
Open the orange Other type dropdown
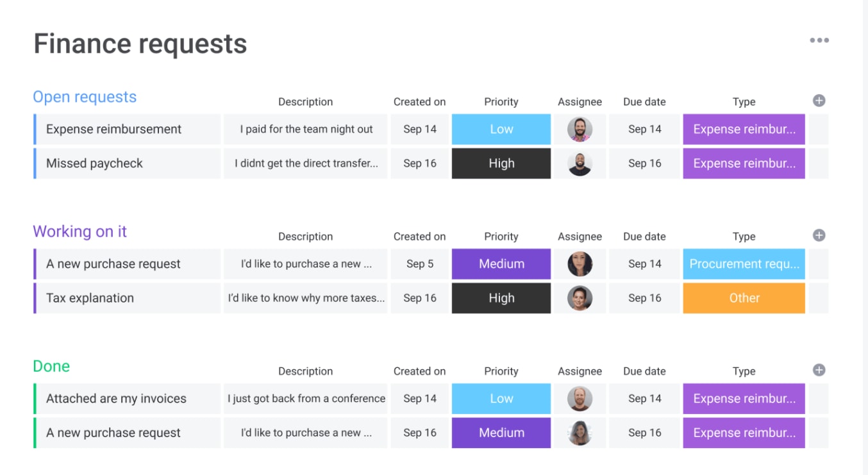point(744,298)
